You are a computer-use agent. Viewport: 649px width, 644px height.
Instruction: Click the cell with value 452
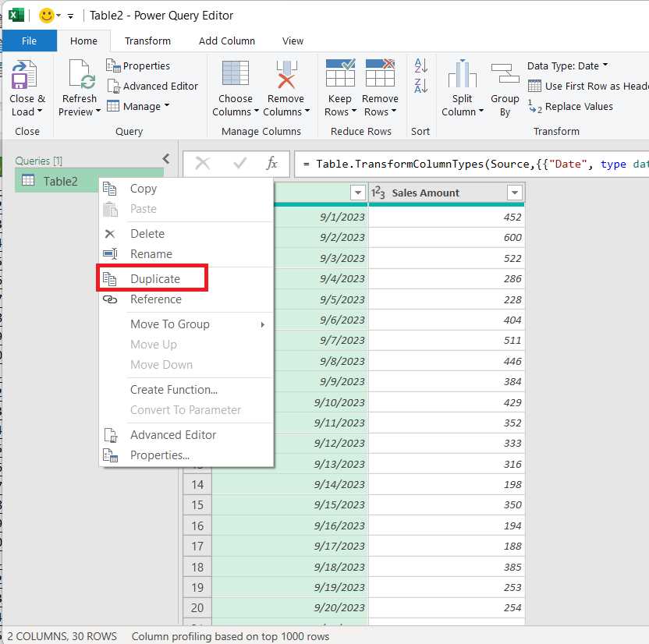click(x=447, y=218)
